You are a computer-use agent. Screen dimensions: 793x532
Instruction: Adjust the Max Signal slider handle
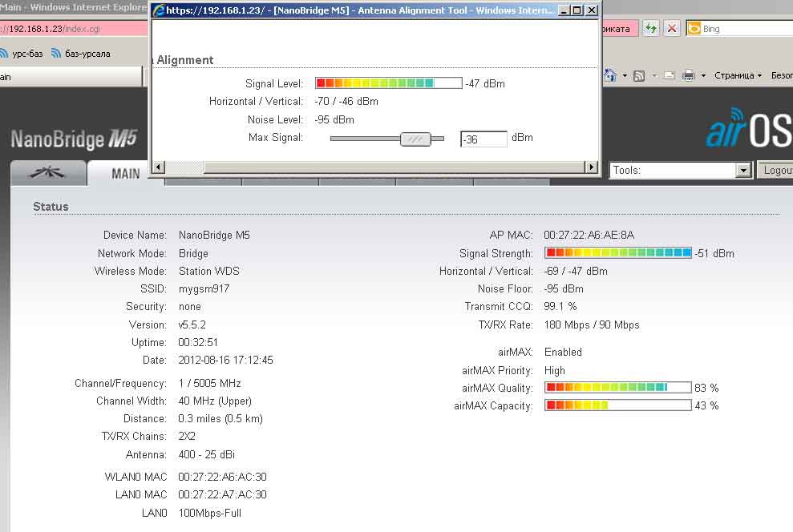click(x=415, y=139)
